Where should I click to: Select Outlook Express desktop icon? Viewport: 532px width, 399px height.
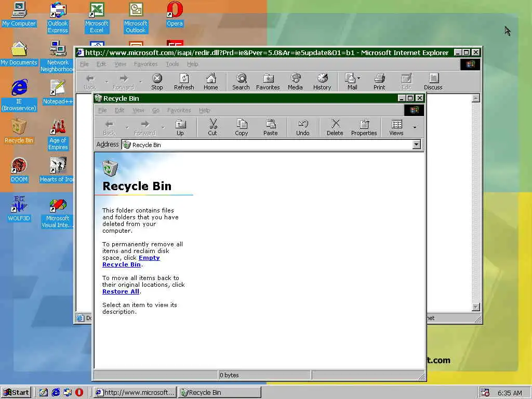tap(58, 18)
